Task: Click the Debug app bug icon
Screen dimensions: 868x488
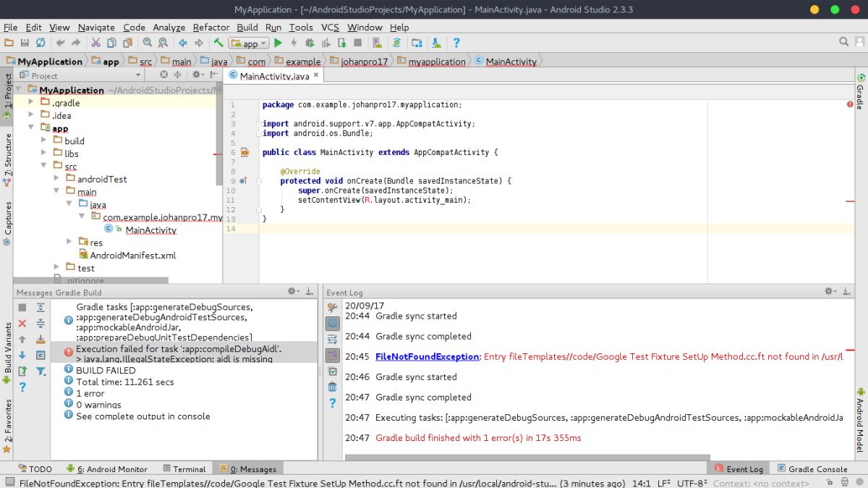Action: [310, 43]
